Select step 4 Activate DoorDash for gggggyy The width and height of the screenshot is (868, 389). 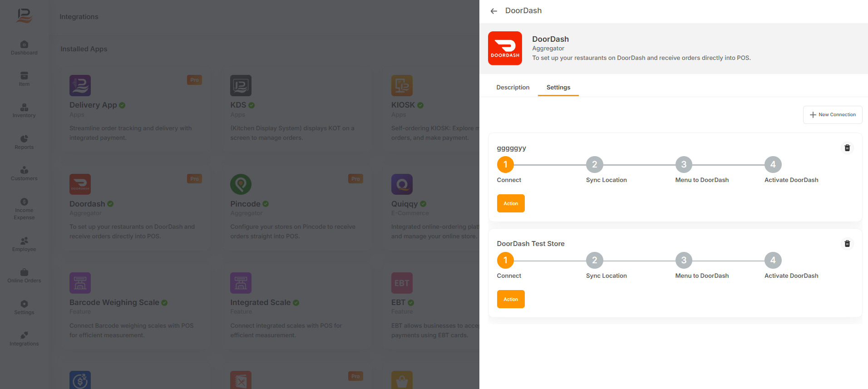click(x=773, y=165)
